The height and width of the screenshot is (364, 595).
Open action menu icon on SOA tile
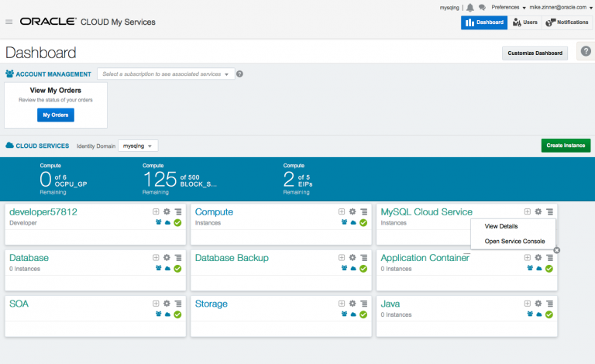click(x=178, y=304)
